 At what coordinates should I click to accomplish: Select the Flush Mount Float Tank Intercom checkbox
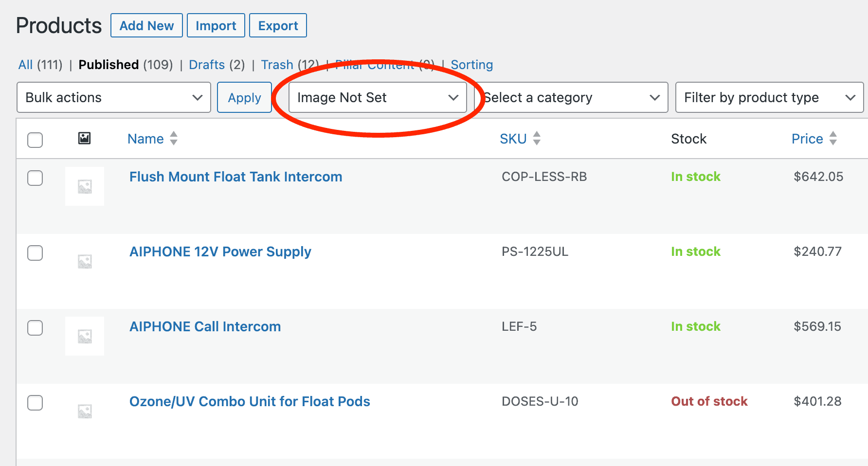(x=35, y=178)
